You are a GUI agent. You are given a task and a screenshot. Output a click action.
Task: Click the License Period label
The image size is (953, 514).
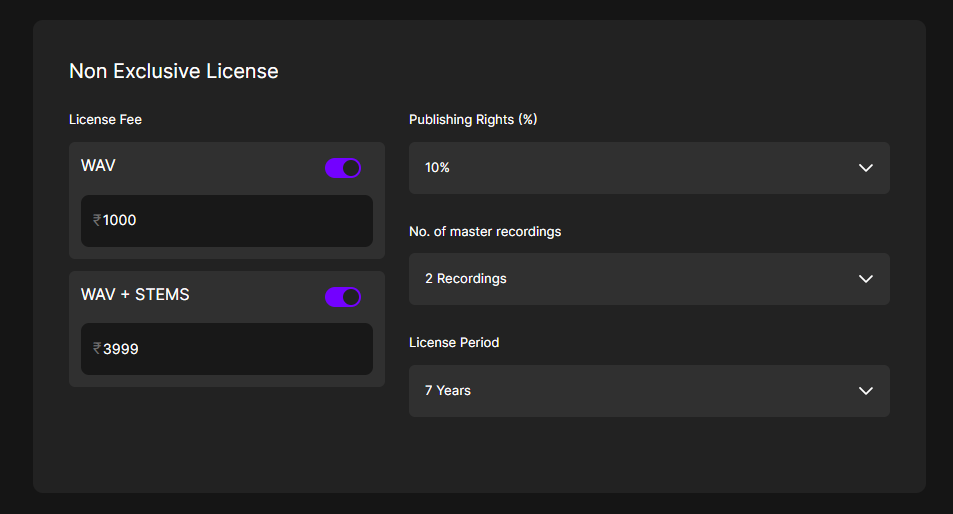point(454,343)
